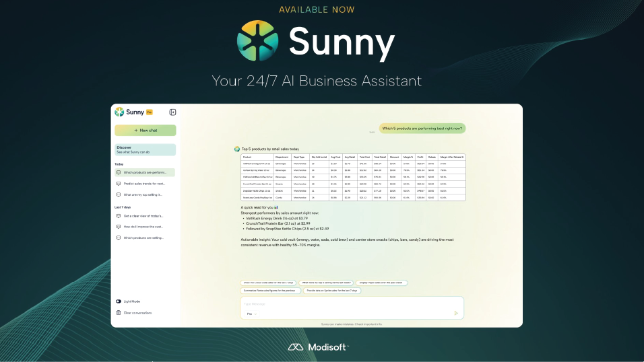Click the yellow Pro badge beside Sunny
The height and width of the screenshot is (362, 644).
(150, 112)
